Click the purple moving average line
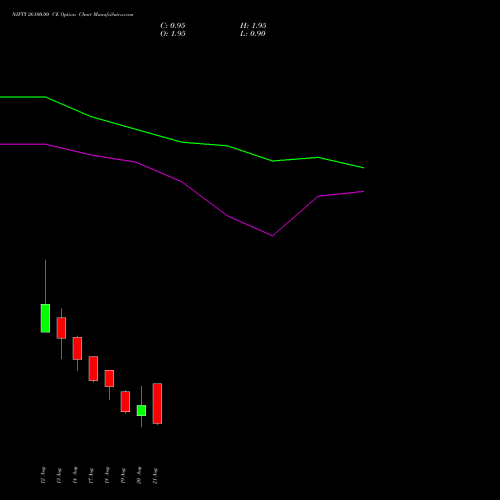This screenshot has height=500, width=500. pos(182,182)
